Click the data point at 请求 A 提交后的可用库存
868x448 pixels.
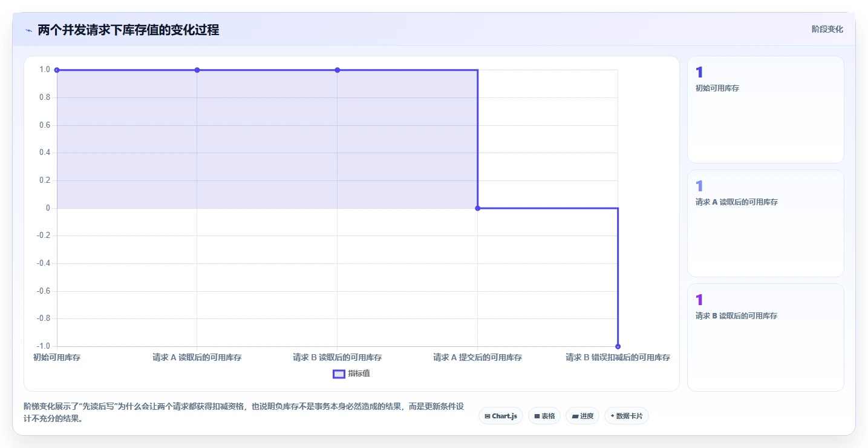(x=477, y=208)
